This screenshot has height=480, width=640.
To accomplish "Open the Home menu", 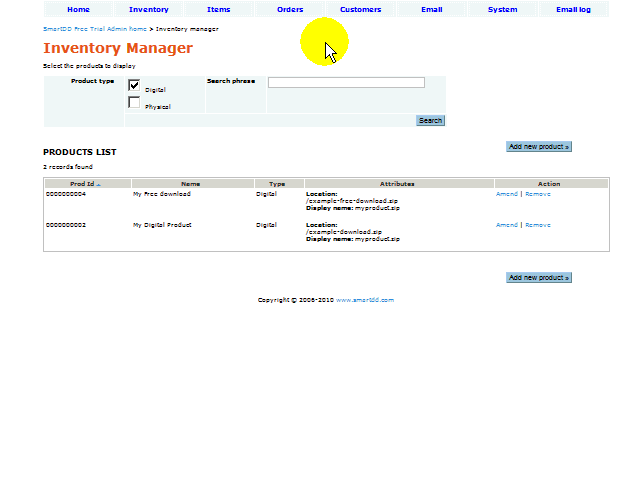I will [x=78, y=10].
